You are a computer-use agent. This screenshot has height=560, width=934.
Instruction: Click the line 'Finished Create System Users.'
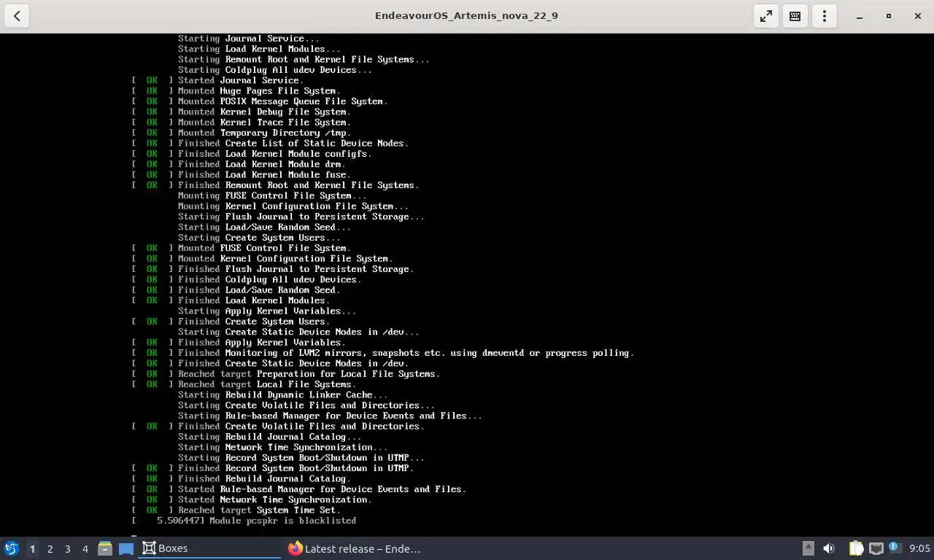254,321
